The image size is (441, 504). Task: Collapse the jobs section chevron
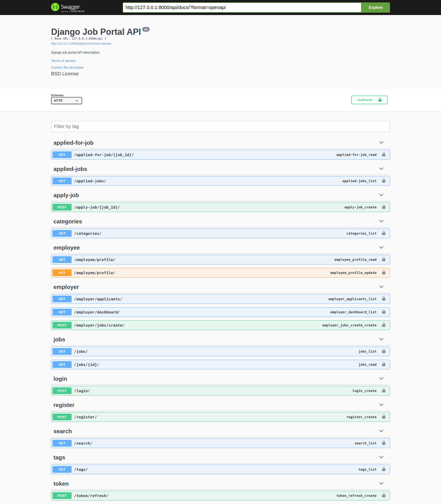[381, 339]
